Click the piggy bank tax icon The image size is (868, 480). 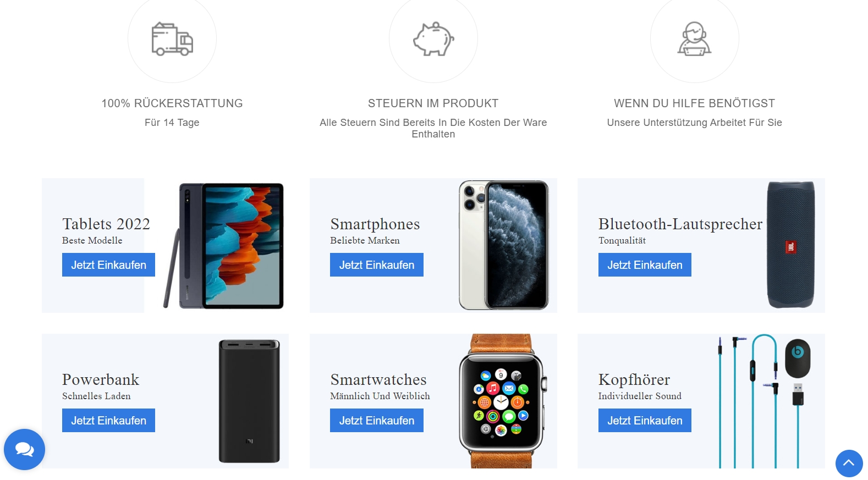433,39
